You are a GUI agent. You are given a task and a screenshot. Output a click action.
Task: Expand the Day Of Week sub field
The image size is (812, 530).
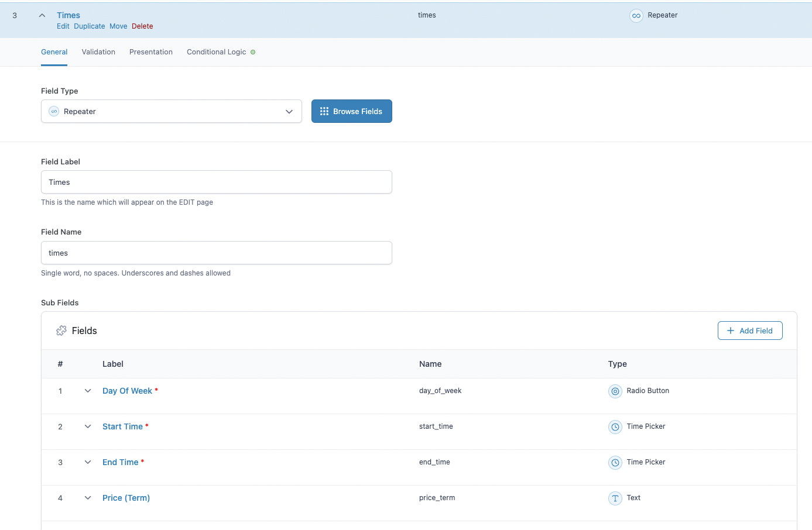tap(88, 391)
